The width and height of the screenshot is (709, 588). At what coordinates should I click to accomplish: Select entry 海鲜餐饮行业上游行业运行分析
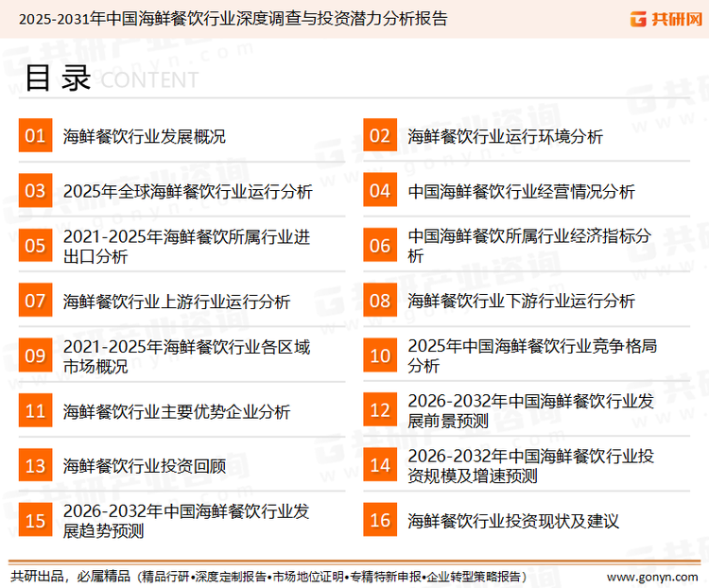[177, 302]
